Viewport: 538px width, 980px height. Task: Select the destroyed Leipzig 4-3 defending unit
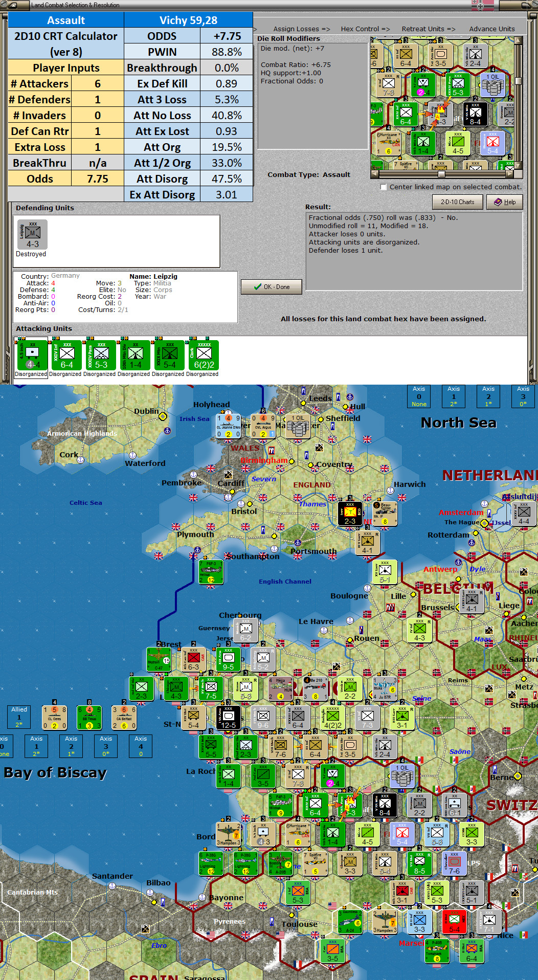click(x=32, y=235)
